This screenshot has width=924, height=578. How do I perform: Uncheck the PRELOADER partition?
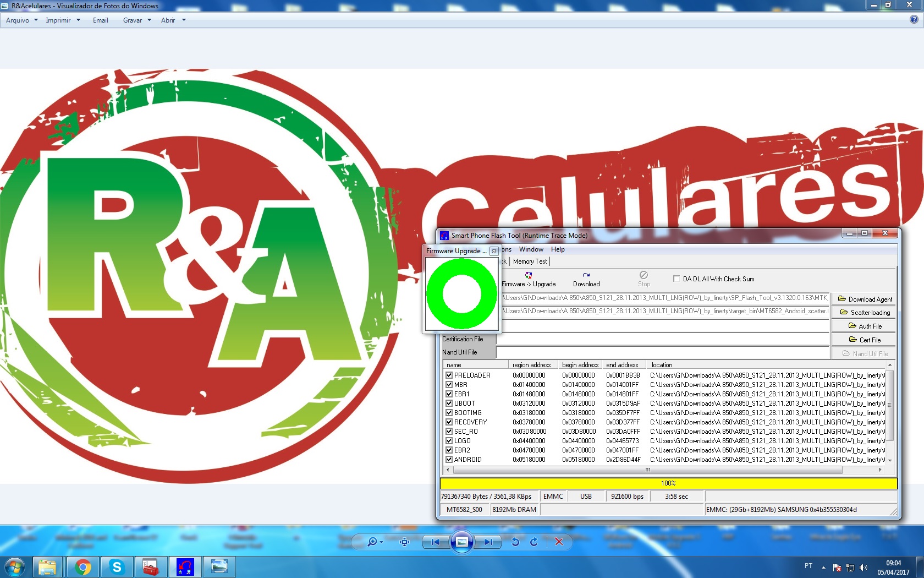pos(449,375)
